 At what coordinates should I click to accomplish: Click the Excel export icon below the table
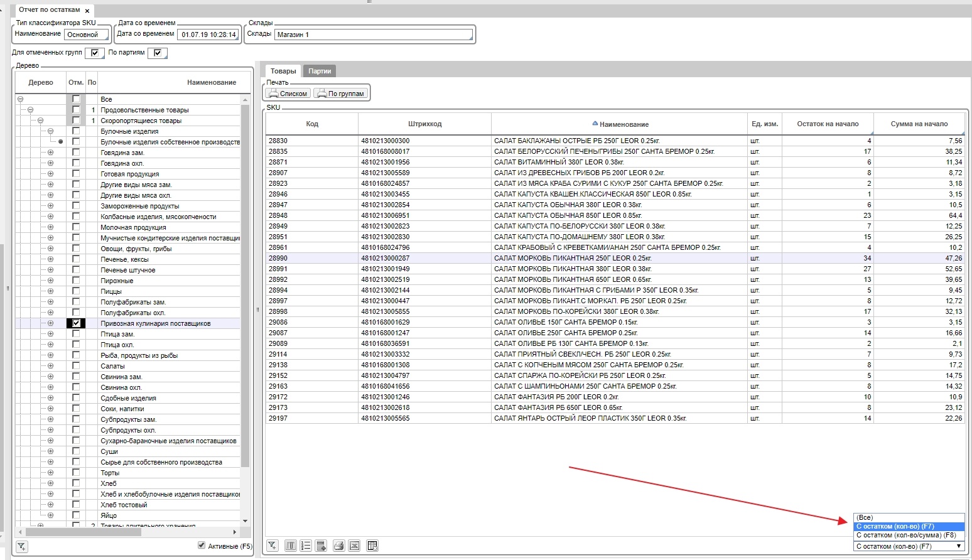(x=354, y=546)
